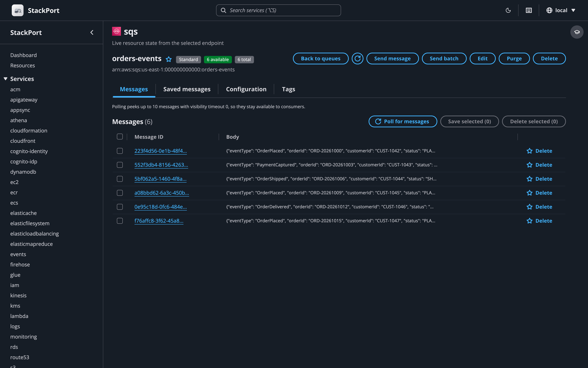The width and height of the screenshot is (588, 368).
Task: Select checkbox for message 5bf062a5-1460-4f8a
Action: (120, 179)
